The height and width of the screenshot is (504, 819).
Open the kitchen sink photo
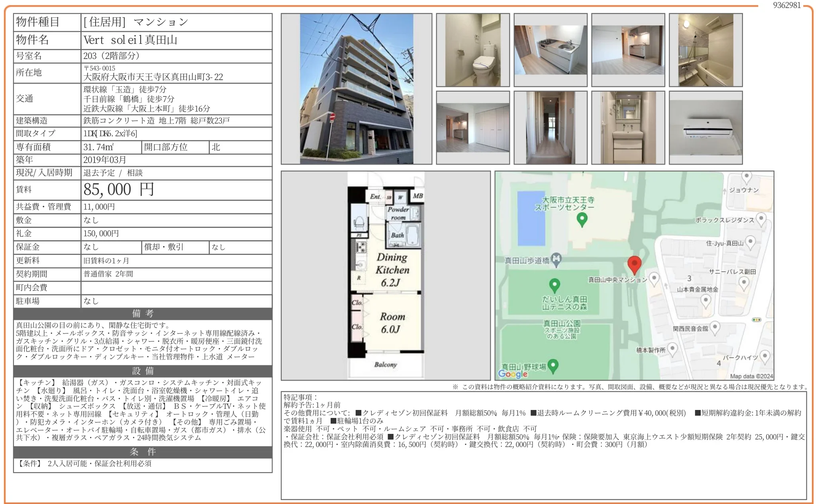[x=550, y=50]
